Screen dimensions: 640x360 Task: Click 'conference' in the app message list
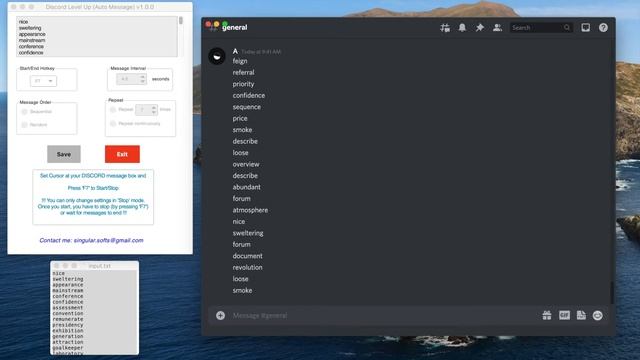31,47
